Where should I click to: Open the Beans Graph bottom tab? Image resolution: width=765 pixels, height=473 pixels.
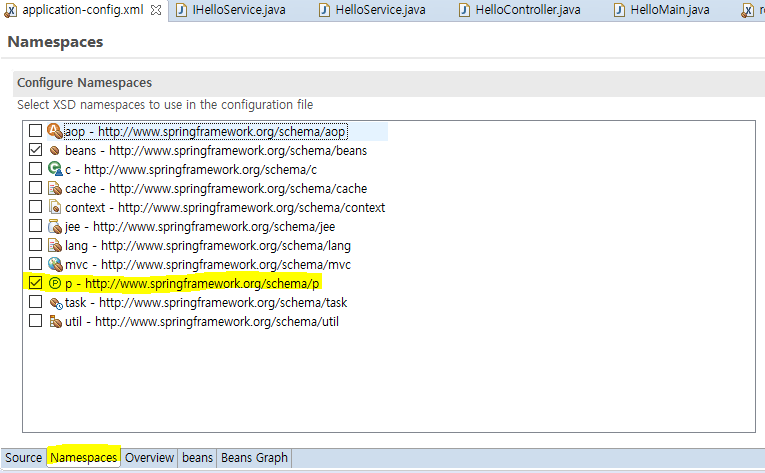pyautogui.click(x=254, y=458)
